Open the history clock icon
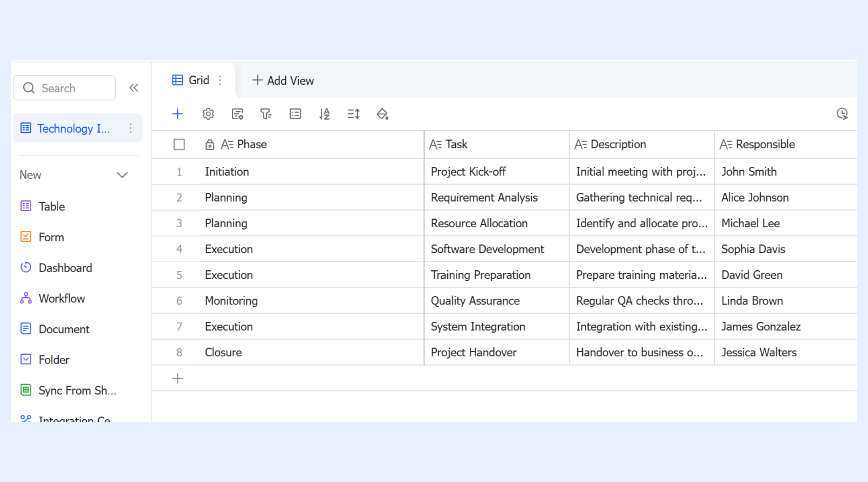This screenshot has height=482, width=868. (842, 114)
